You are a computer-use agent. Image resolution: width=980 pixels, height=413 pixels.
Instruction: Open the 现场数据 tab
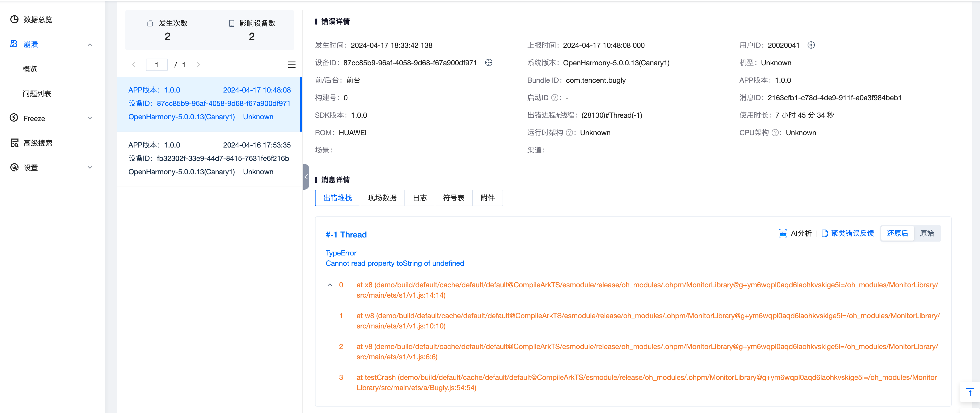(382, 198)
